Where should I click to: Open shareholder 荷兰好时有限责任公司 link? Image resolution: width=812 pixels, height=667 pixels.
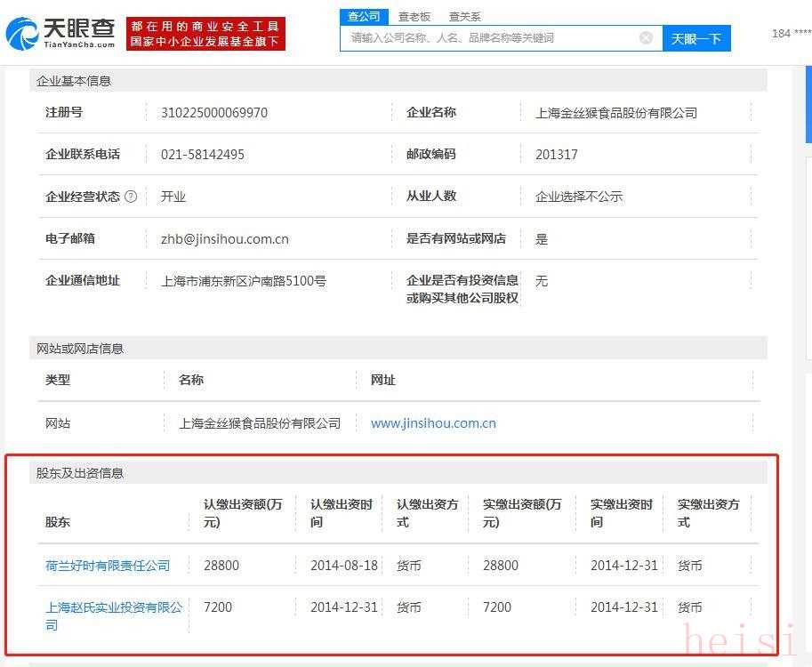click(108, 565)
